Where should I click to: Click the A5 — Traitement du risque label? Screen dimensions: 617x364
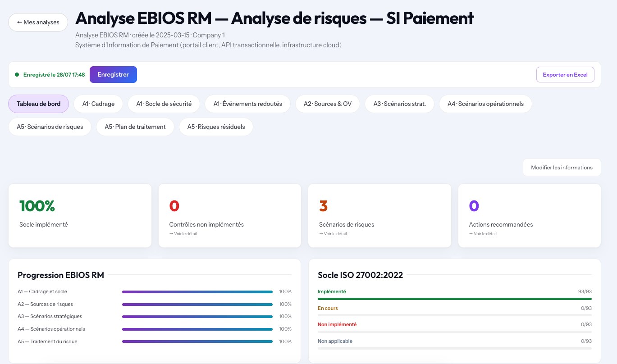click(47, 341)
